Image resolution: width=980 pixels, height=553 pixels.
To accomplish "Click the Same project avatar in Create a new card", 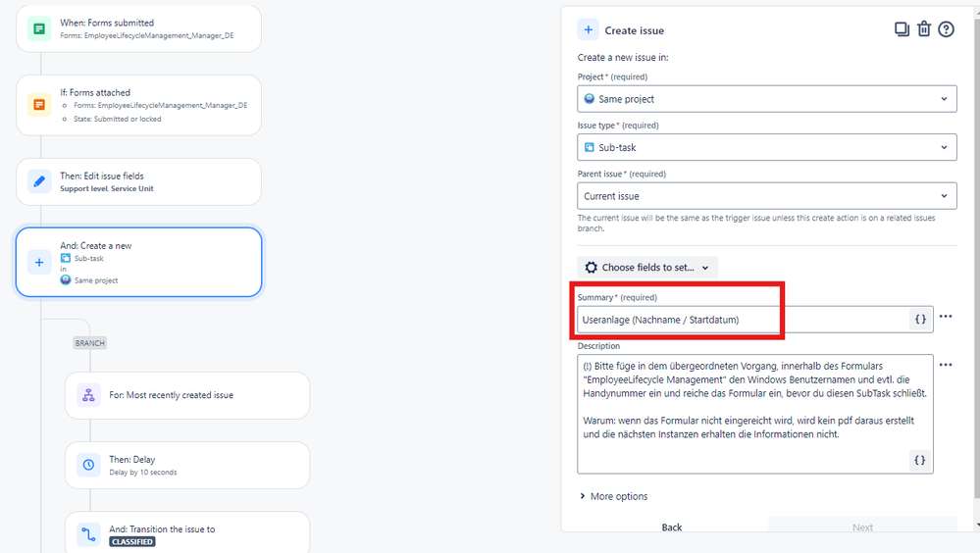I will click(65, 280).
